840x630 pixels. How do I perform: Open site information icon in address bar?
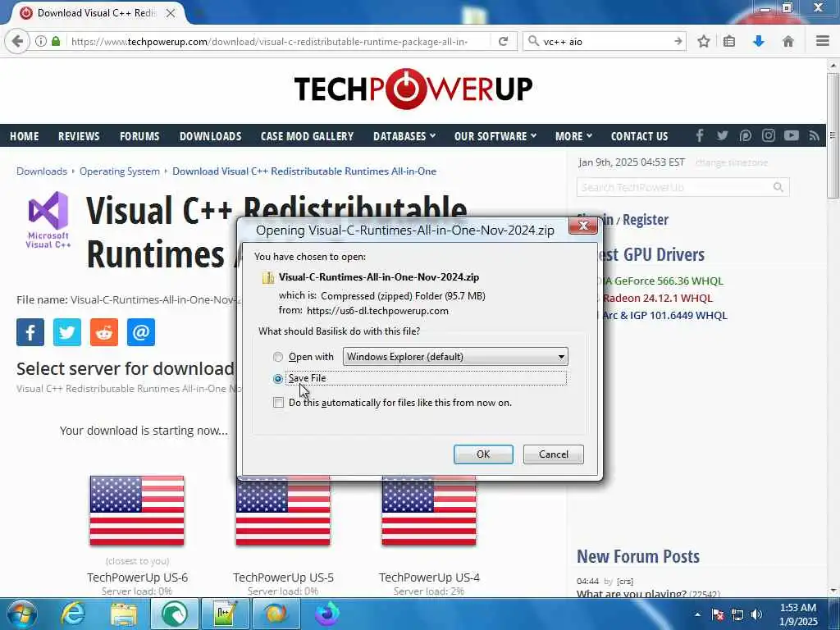[41, 41]
